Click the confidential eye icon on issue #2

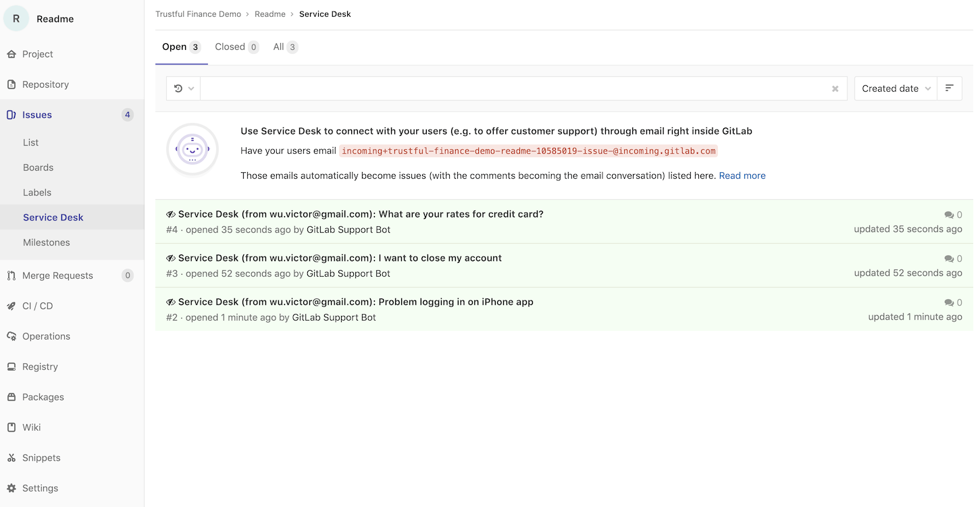point(171,302)
